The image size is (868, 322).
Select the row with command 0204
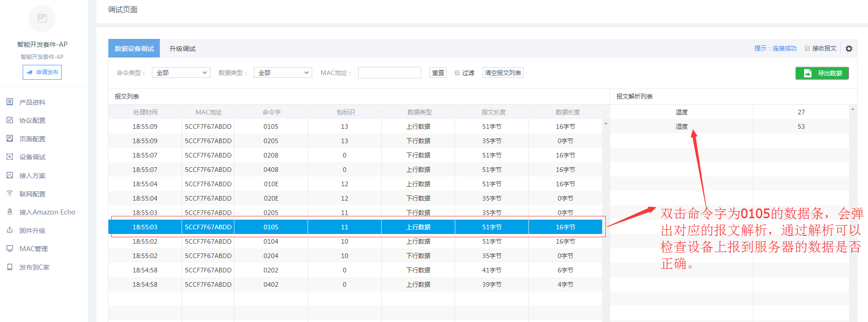(355, 256)
